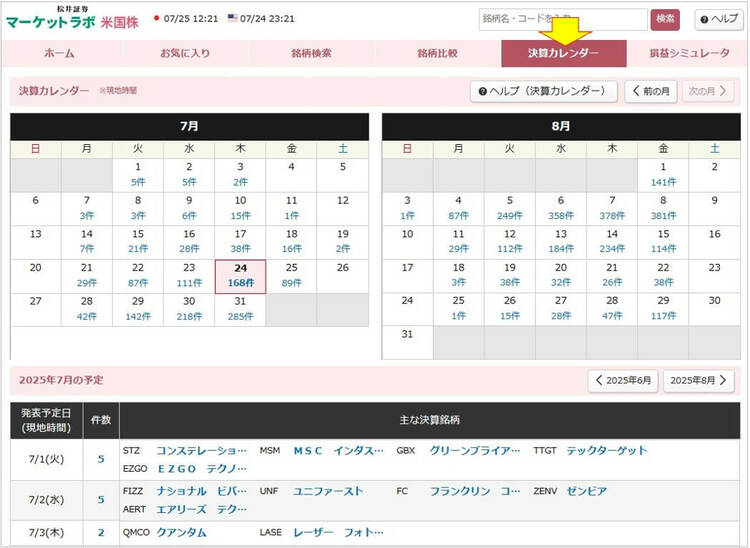Screen dimensions: 750x548
Task: Open the お気に入り tab
Action: point(185,53)
